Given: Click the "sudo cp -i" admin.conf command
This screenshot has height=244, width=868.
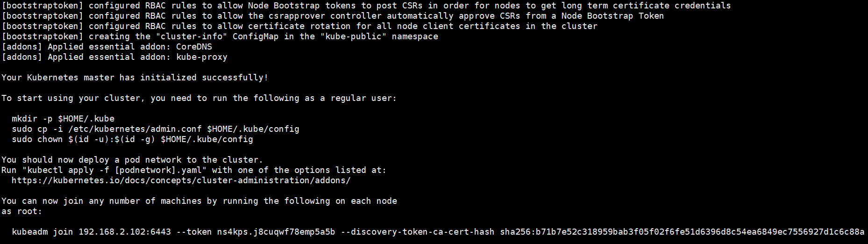Looking at the screenshot, I should [155, 129].
